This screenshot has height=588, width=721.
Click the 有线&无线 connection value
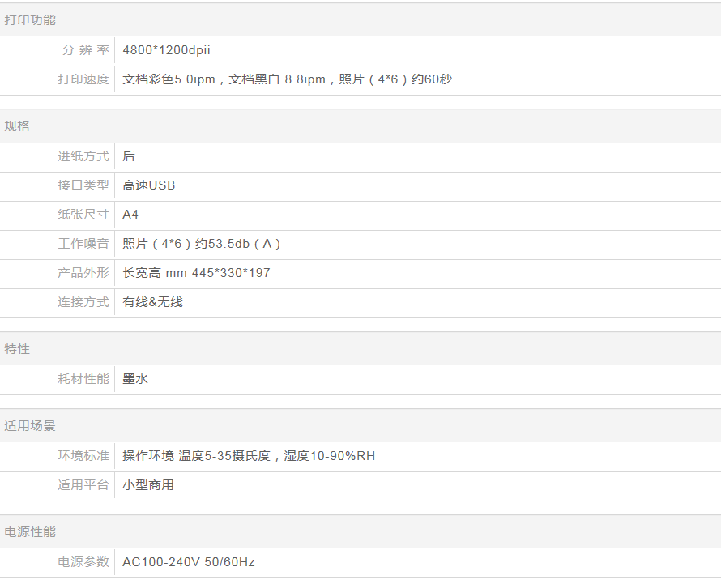pos(152,302)
